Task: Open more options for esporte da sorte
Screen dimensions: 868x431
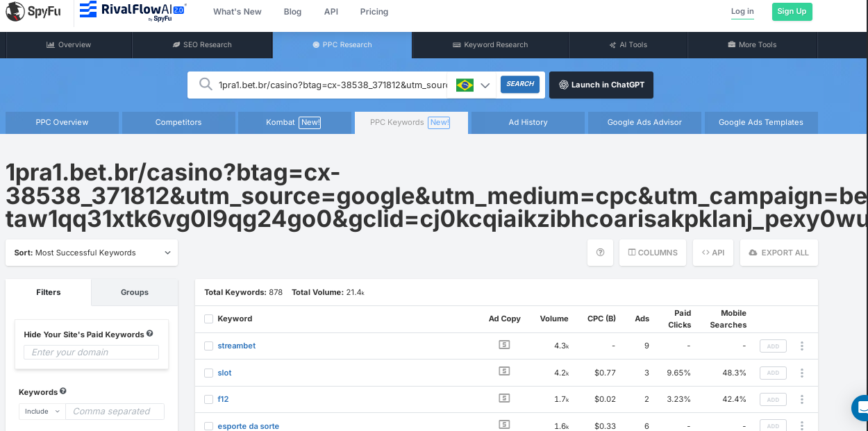Action: pyautogui.click(x=802, y=425)
